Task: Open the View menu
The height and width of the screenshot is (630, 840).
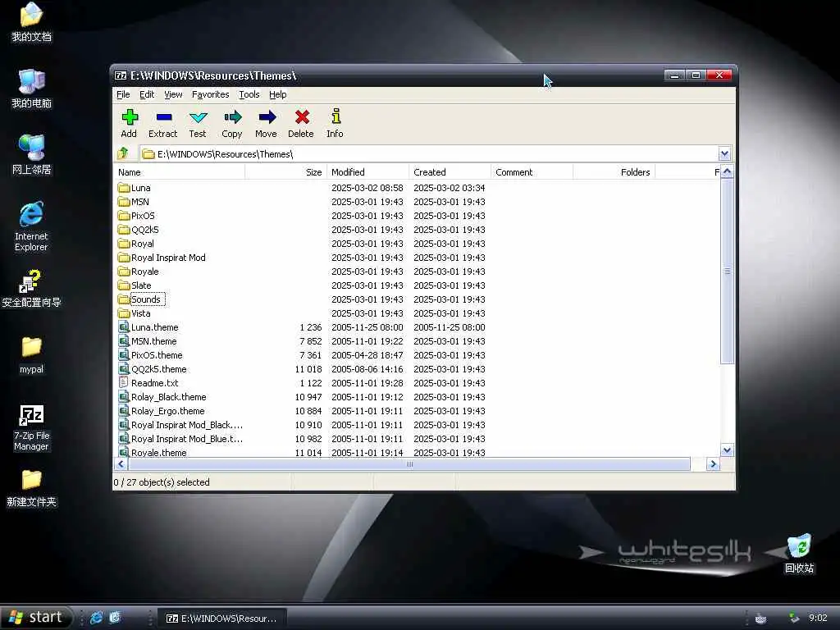Action: click(x=173, y=94)
